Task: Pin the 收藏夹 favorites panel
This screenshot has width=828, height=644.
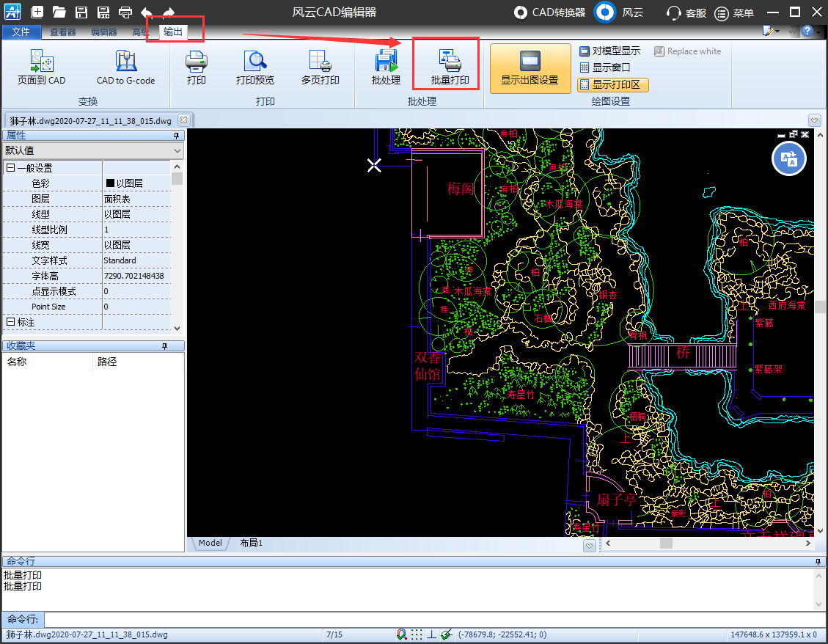Action: pos(164,346)
